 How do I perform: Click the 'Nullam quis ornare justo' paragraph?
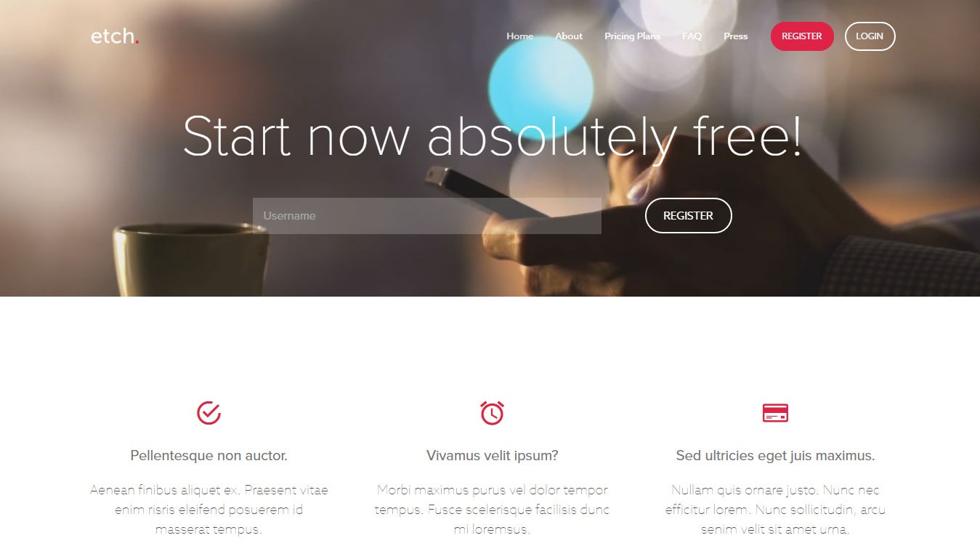pyautogui.click(x=775, y=510)
